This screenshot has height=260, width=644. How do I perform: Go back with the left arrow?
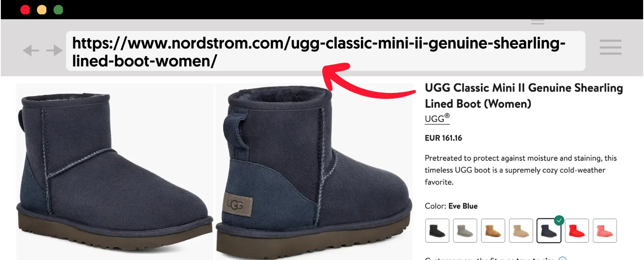tap(31, 50)
